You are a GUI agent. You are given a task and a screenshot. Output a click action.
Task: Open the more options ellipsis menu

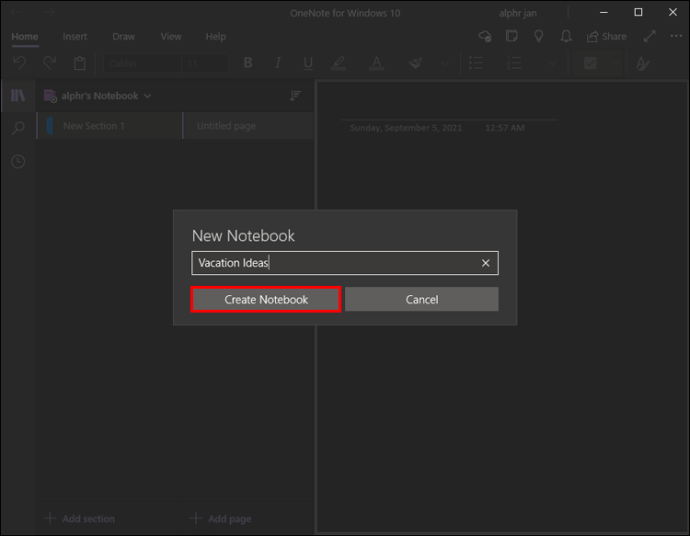tap(676, 36)
